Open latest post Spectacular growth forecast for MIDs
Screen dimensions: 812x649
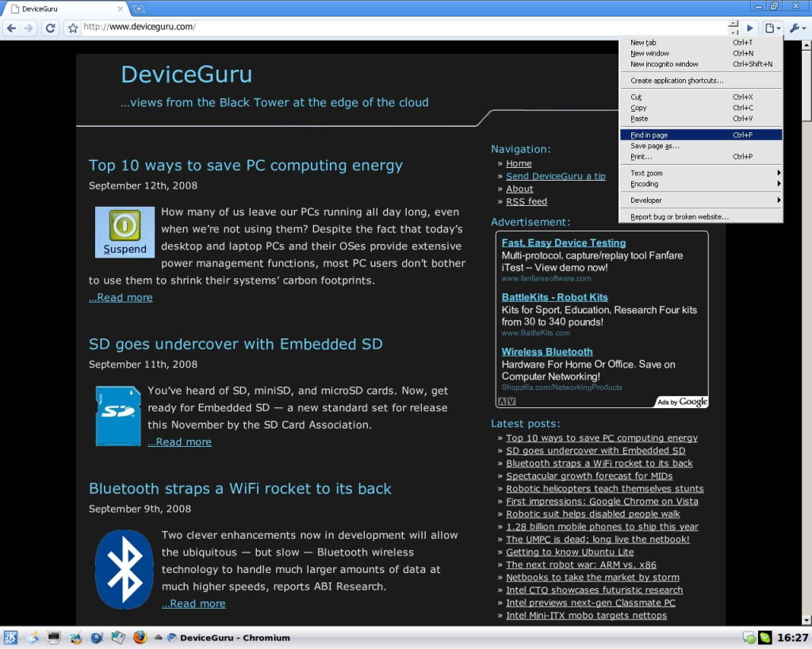click(589, 476)
